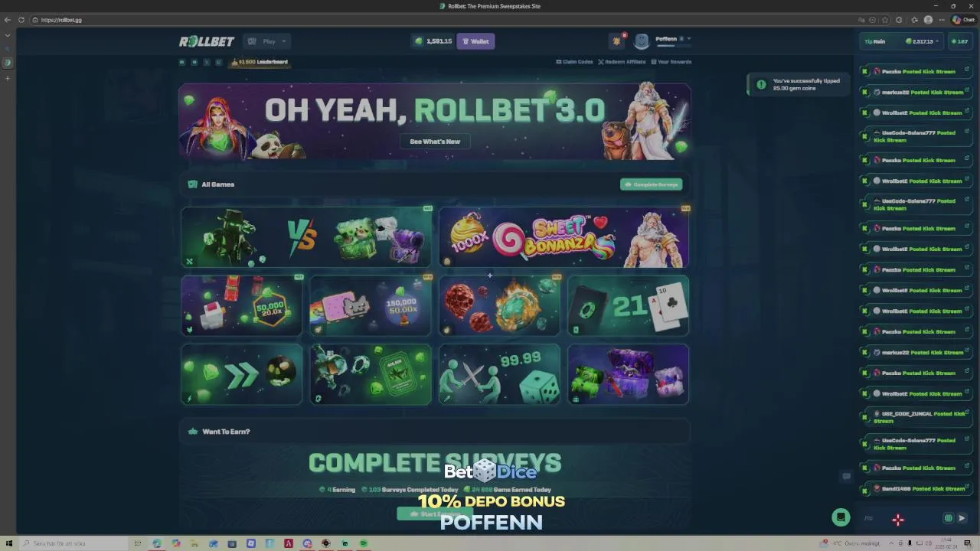Viewport: 980px width, 551px height.
Task: Open the $1,500 Leaderboard
Action: point(260,62)
